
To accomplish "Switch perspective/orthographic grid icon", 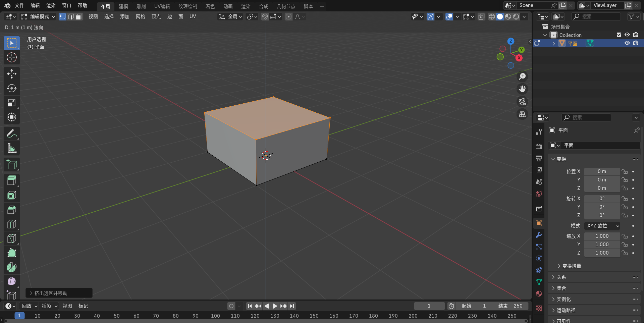I will point(522,114).
